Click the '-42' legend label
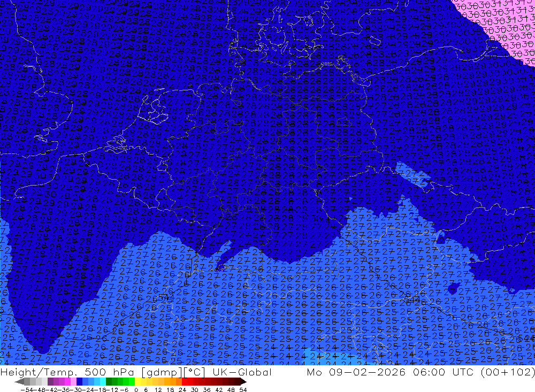 tap(52, 390)
